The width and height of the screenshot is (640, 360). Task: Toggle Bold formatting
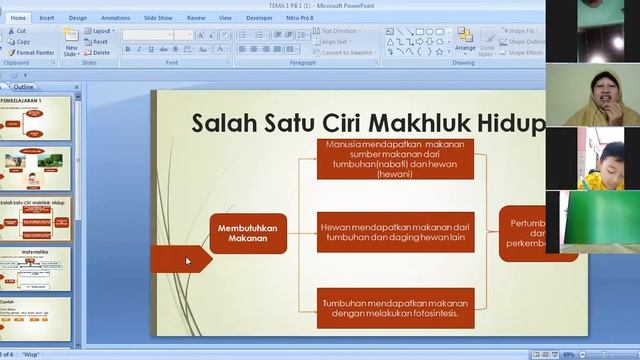[x=128, y=49]
